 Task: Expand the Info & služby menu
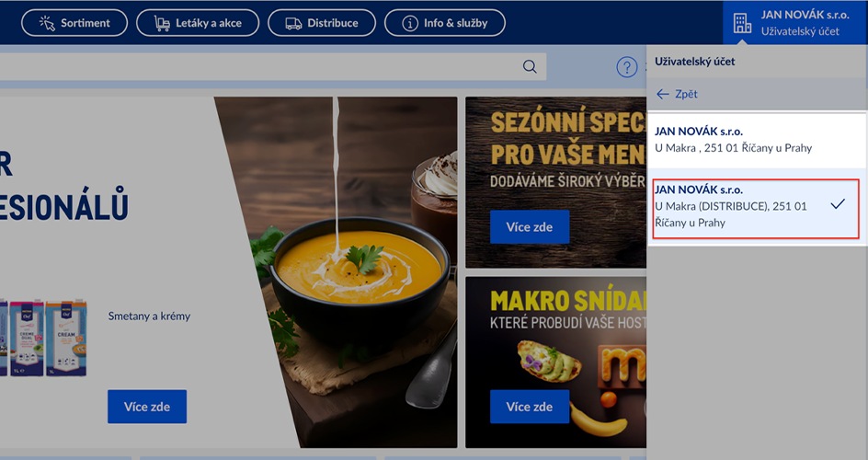444,23
